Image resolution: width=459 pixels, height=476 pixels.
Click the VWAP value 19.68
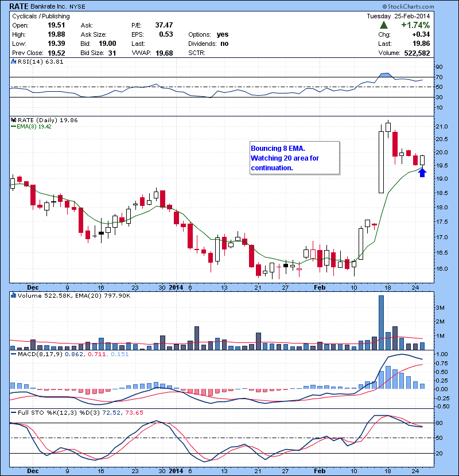pos(164,53)
